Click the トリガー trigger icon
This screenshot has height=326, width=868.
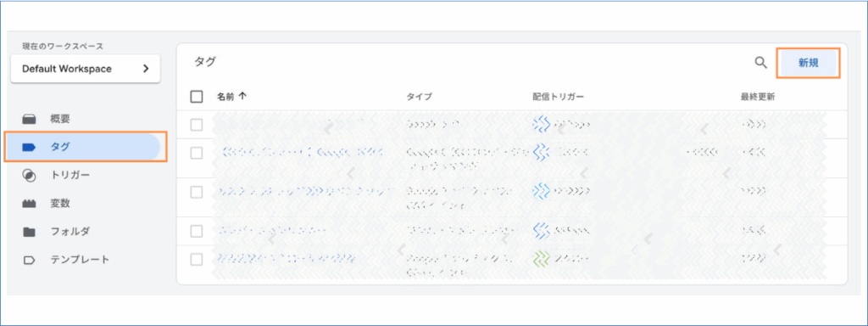[29, 175]
